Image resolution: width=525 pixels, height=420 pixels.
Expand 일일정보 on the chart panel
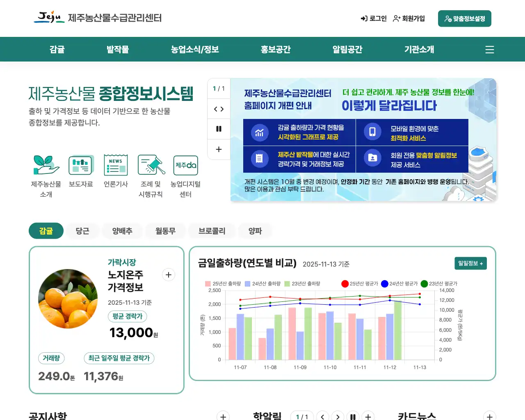470,264
